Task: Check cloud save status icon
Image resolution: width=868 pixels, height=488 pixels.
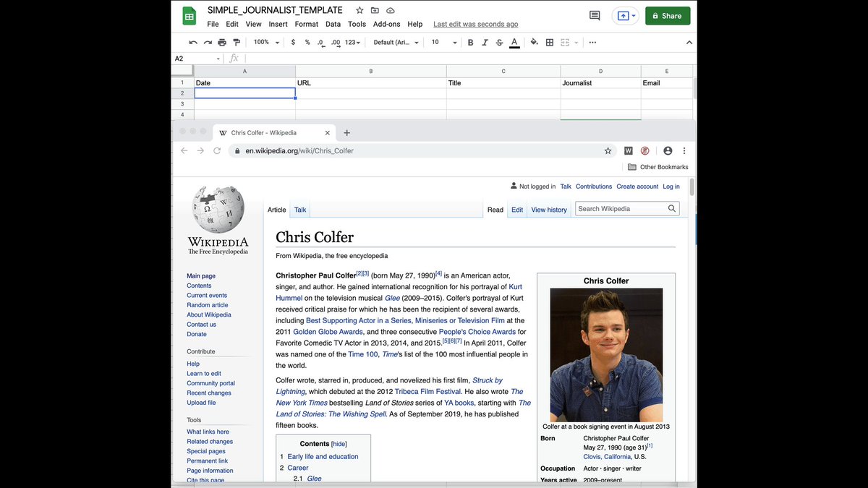Action: 391,11
